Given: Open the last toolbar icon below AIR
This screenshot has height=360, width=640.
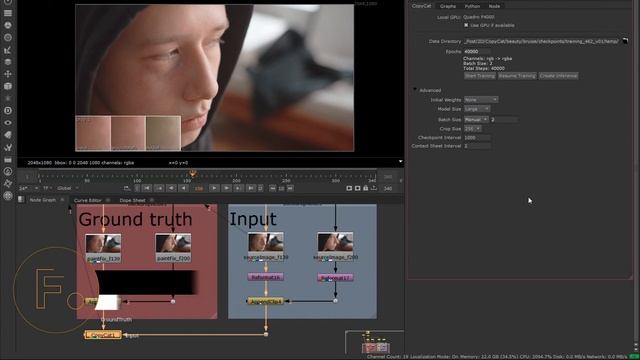Looking at the screenshot, I should click(8, 196).
